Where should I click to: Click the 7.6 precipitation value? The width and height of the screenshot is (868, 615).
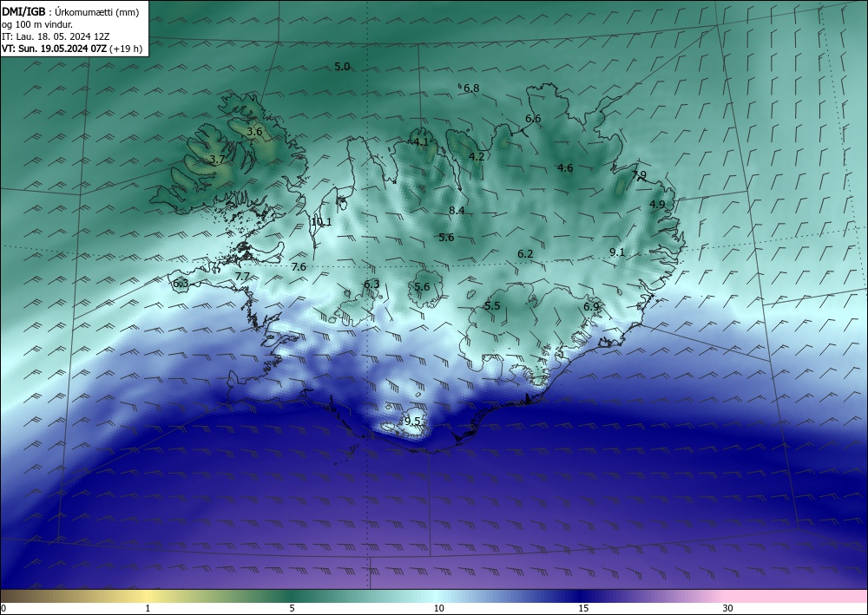coord(299,267)
